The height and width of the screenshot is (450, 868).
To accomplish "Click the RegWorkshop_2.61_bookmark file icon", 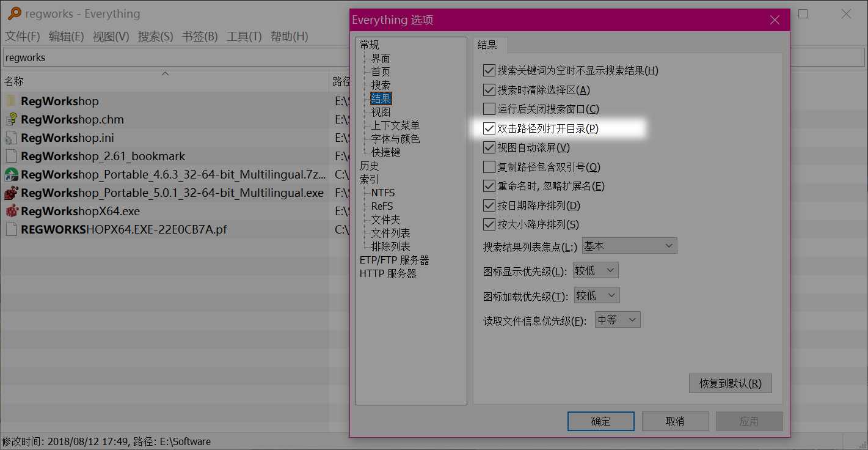I will [12, 156].
